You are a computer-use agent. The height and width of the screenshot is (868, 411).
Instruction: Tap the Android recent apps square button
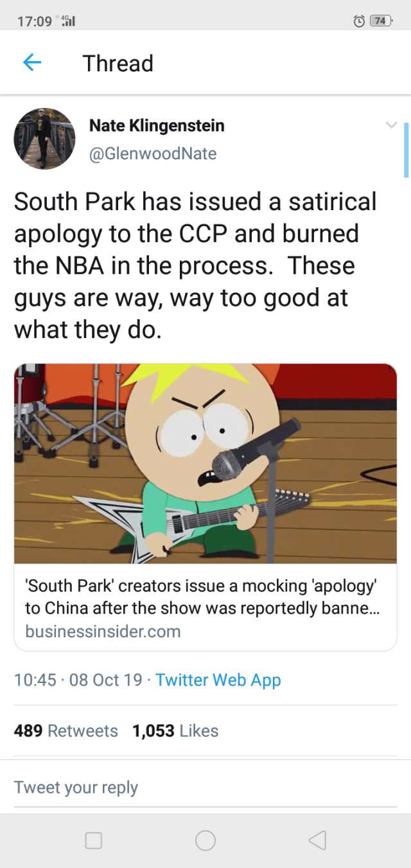tap(94, 840)
